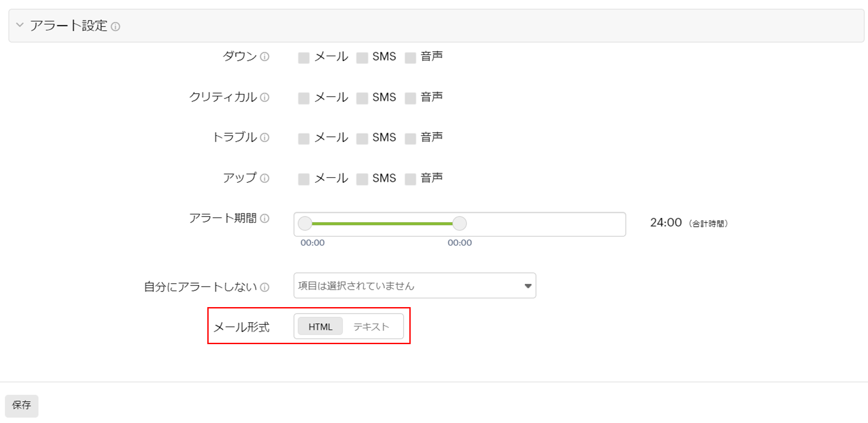Click the info icon beside トラブル
This screenshot has width=868, height=423.
click(265, 138)
